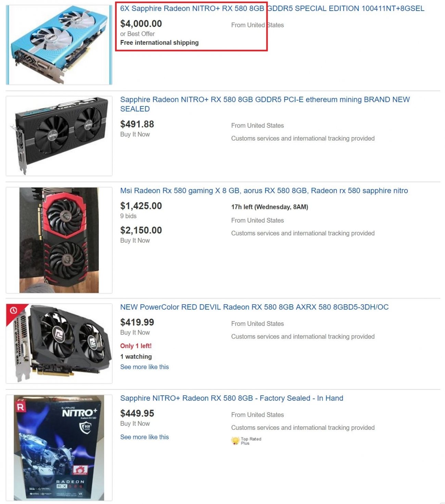The image size is (445, 504).
Task: Click the $491.88 Buy It Now price
Action: coord(137,124)
